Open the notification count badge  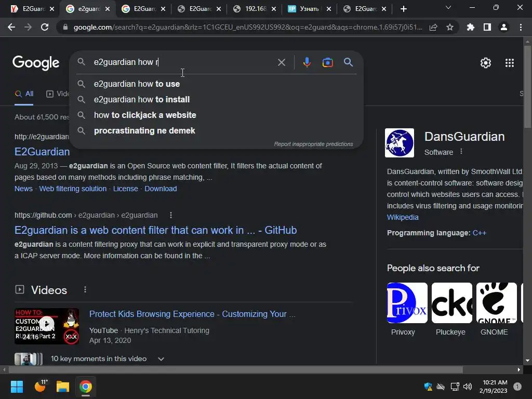[517, 387]
